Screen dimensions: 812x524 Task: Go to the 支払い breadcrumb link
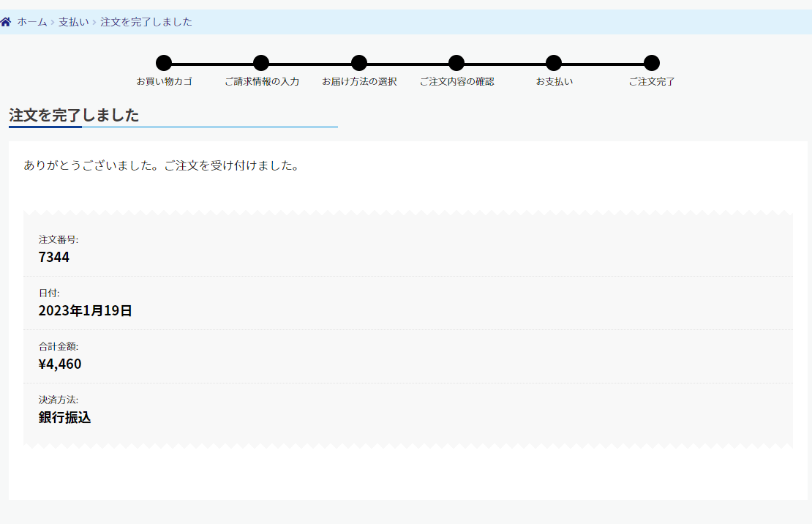point(73,22)
